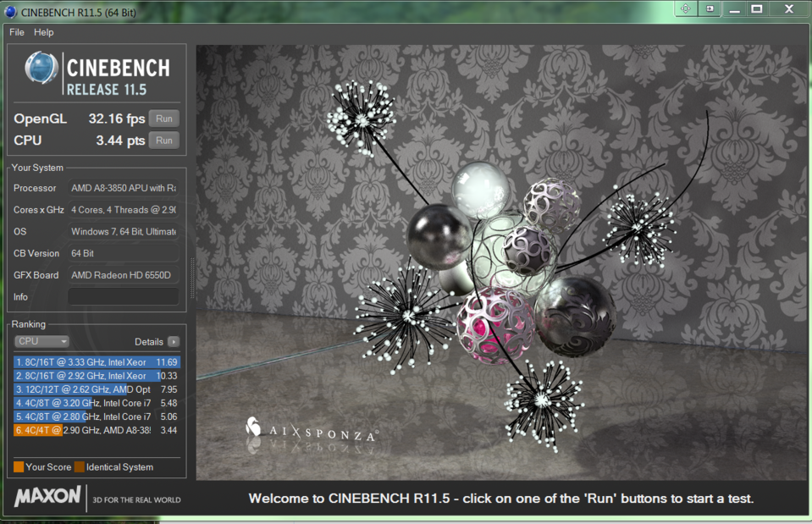Open the Help menu
This screenshot has height=524, width=812.
click(43, 32)
